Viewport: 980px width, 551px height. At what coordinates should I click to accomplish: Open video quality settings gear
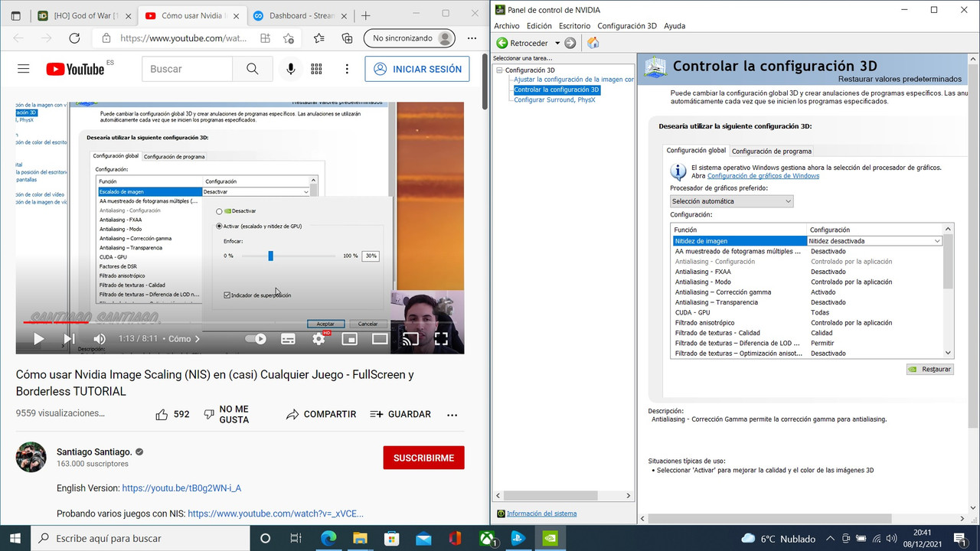(x=318, y=338)
